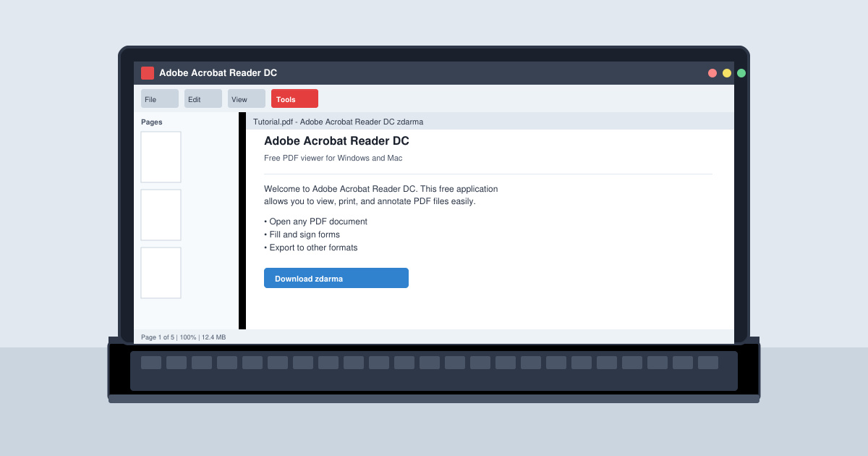The image size is (868, 456).
Task: Click the 'Export to other formats' bullet
Action: tap(311, 248)
